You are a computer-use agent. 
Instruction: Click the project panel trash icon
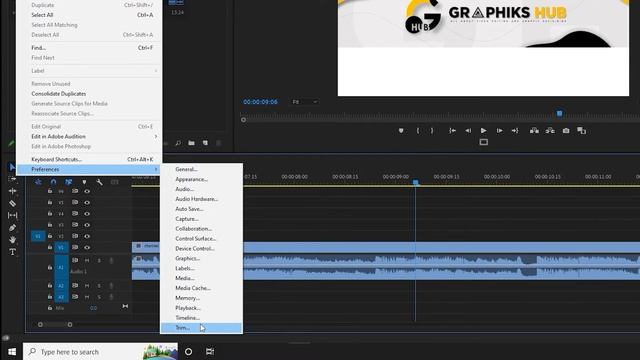[x=219, y=143]
